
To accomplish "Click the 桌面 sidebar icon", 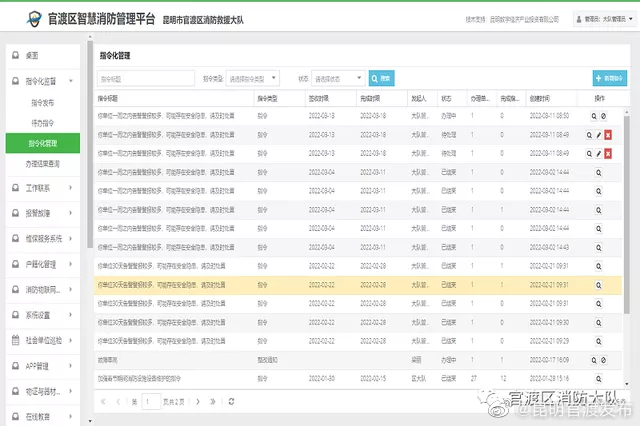I will tap(16, 55).
